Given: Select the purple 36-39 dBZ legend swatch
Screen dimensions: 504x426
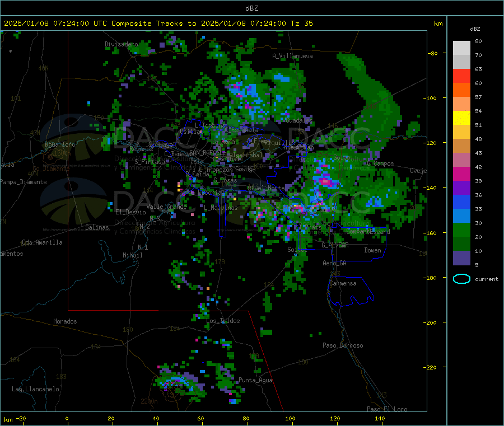Looking at the screenshot, I should click(x=461, y=188).
